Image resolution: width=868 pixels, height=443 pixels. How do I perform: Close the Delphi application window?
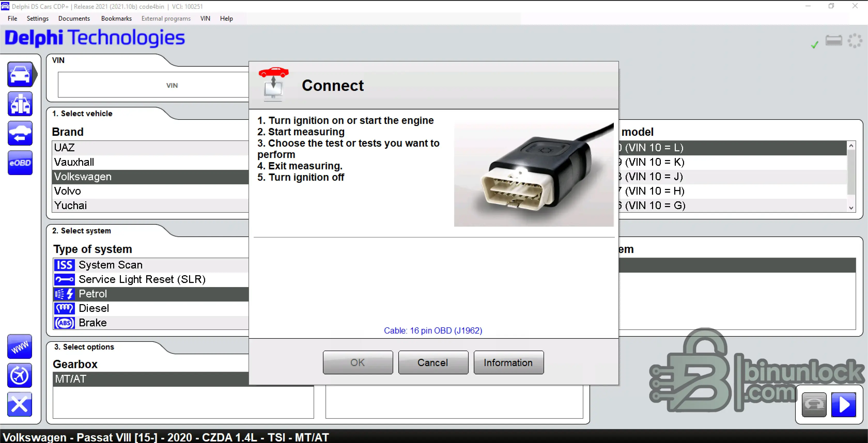pyautogui.click(x=855, y=6)
